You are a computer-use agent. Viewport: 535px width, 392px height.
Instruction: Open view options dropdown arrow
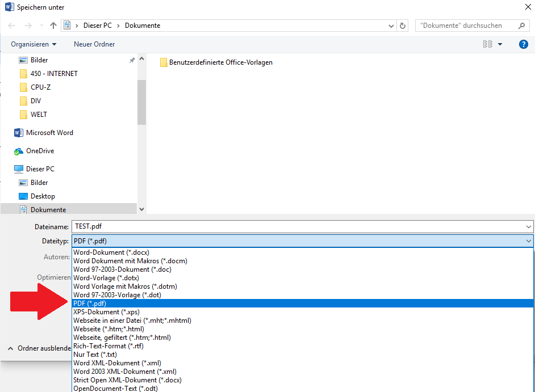500,44
